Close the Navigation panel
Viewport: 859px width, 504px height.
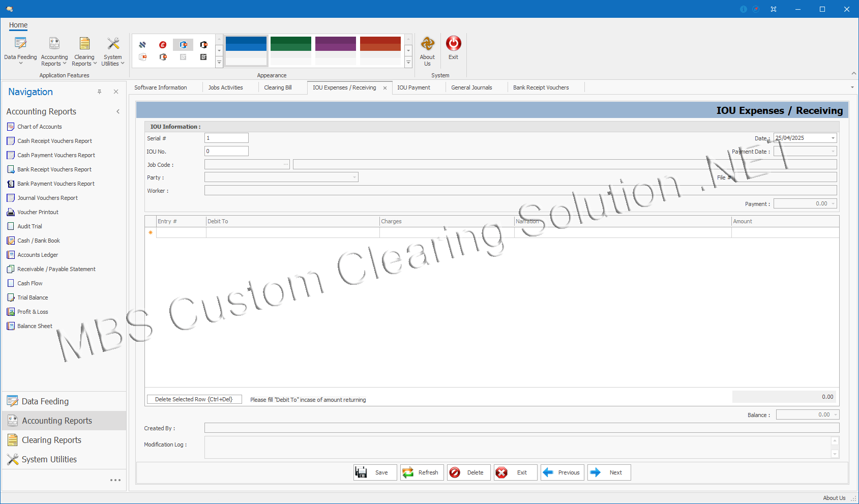[116, 92]
